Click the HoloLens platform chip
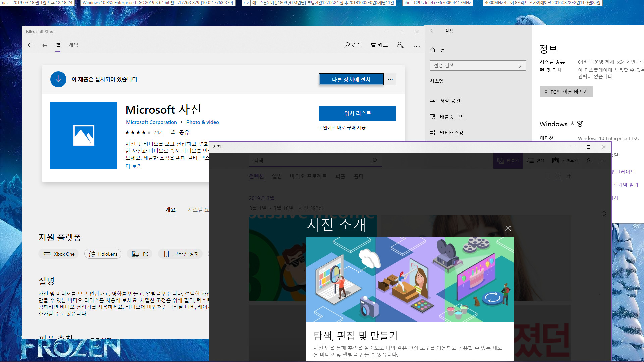The width and height of the screenshot is (644, 362). pyautogui.click(x=103, y=254)
